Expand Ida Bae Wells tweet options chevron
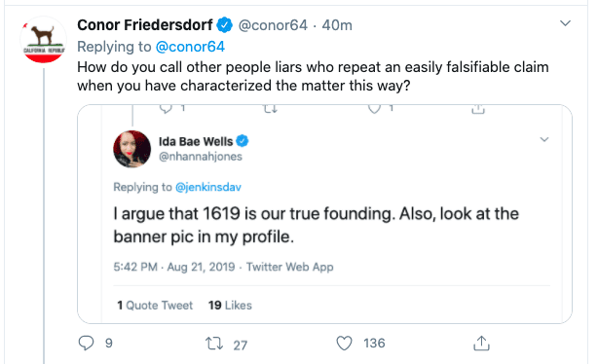Screen dimensions: 598x364 544,139
